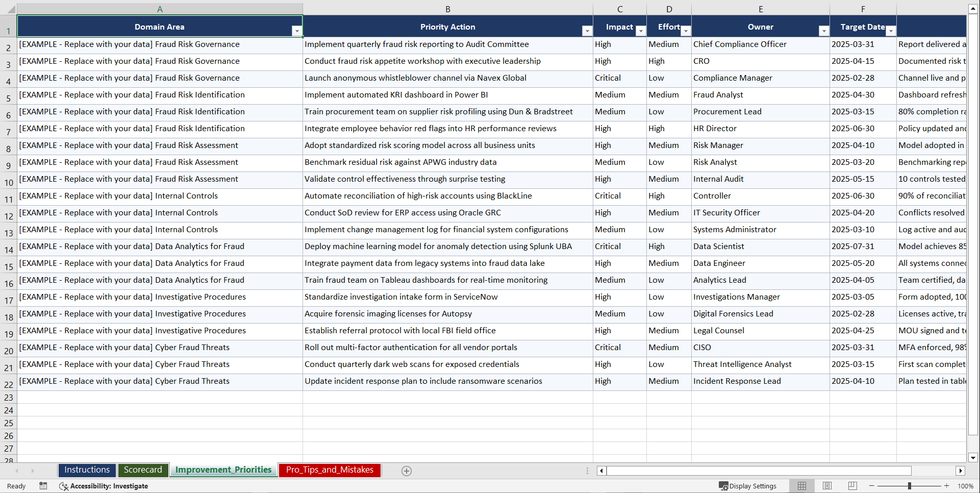This screenshot has width=980, height=493.
Task: Open the Pro_Tips_and_Mistakes tab
Action: pos(329,470)
